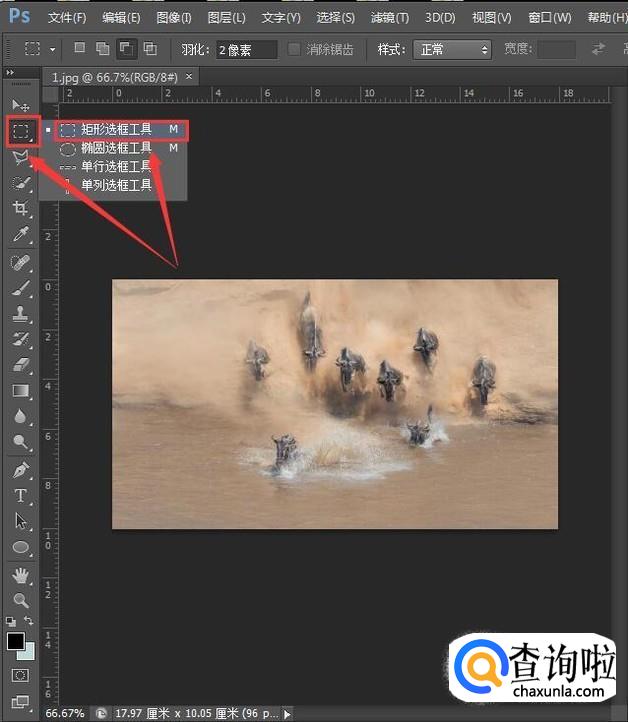Click the light background color swatch

pyautogui.click(x=29, y=653)
